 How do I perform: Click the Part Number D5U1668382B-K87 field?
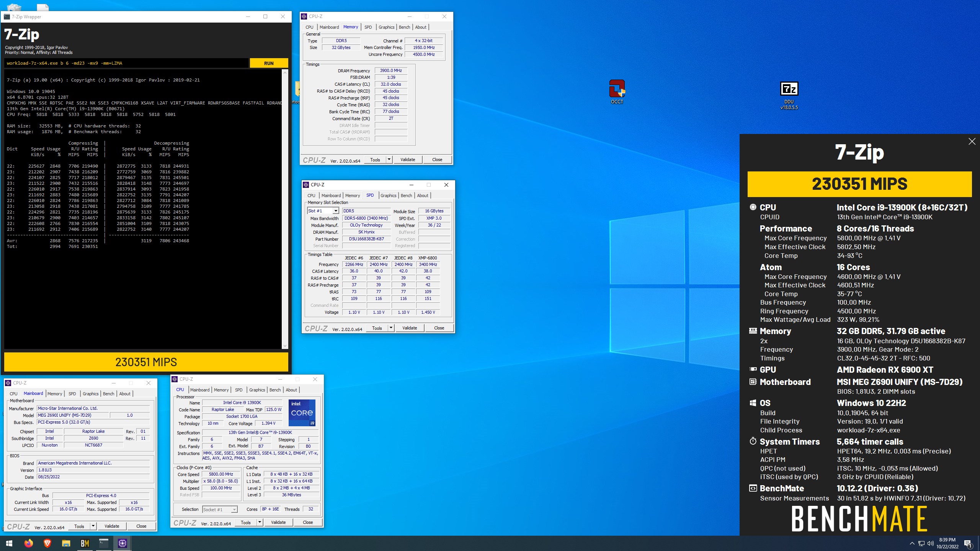366,239
